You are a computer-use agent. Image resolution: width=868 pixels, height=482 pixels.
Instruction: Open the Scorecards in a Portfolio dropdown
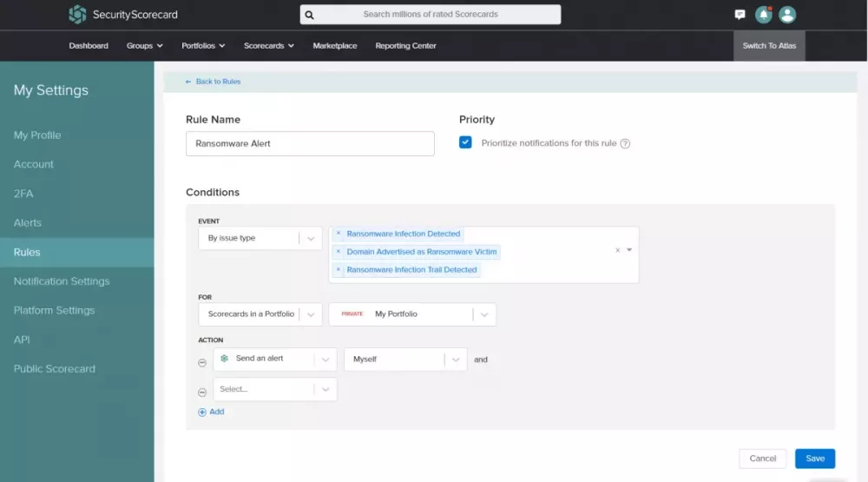pos(260,314)
